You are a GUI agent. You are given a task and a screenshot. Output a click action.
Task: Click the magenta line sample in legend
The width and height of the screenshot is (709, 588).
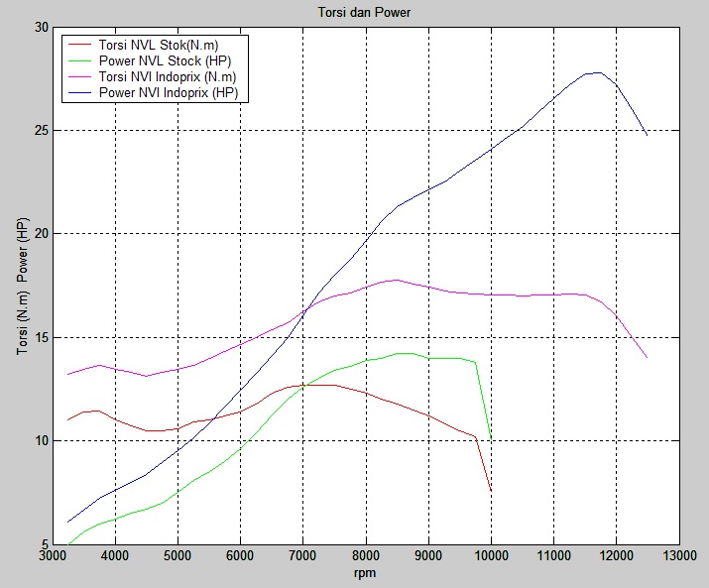(x=78, y=77)
